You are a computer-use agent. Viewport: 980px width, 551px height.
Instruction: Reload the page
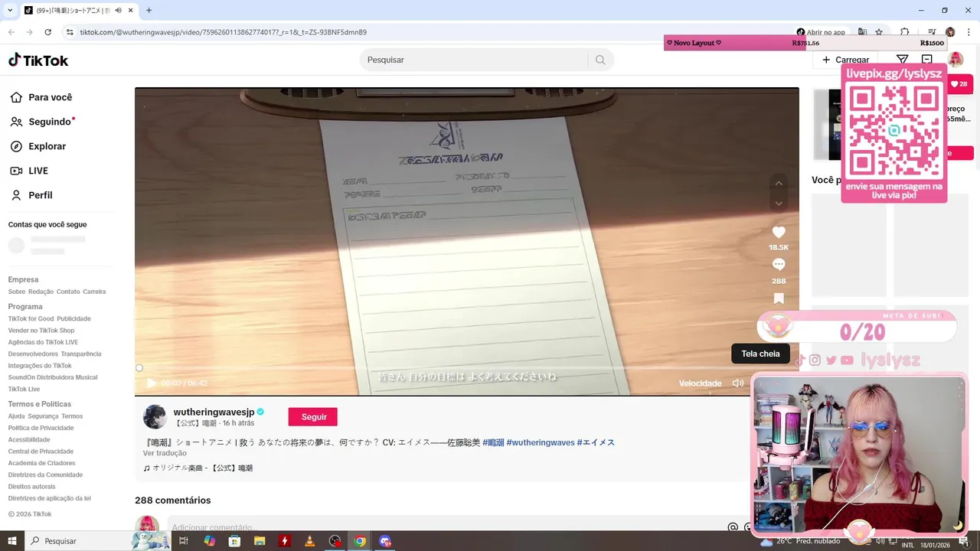click(x=47, y=32)
